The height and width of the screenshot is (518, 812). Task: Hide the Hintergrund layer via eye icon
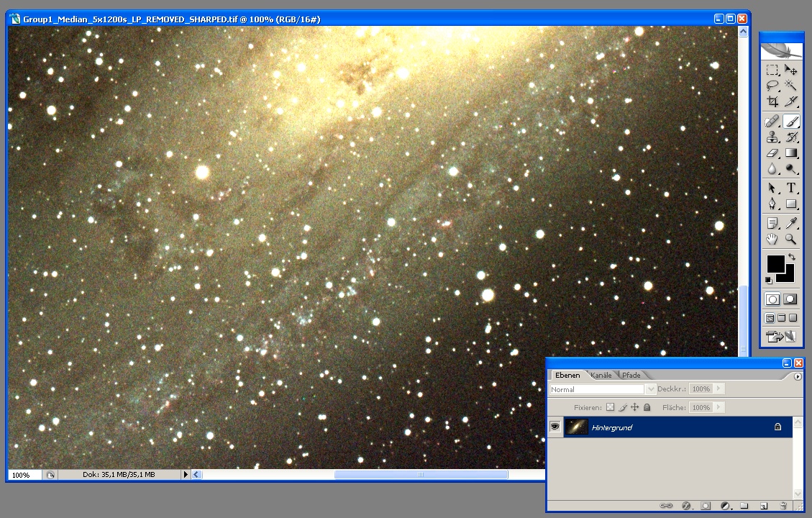tap(555, 427)
